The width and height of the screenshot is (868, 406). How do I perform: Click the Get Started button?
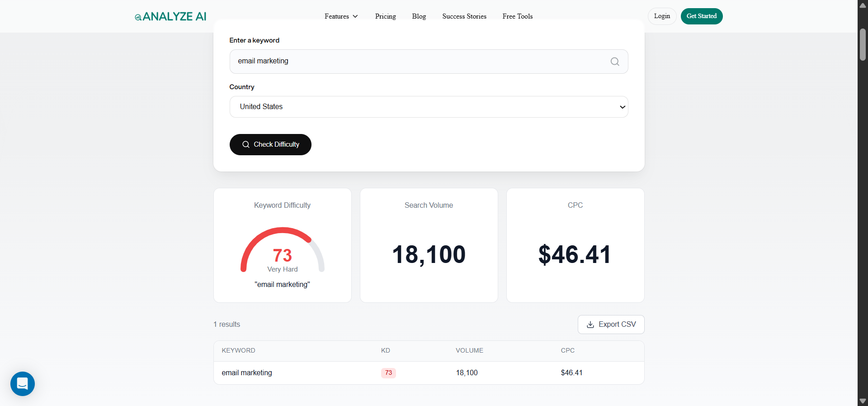pos(702,16)
